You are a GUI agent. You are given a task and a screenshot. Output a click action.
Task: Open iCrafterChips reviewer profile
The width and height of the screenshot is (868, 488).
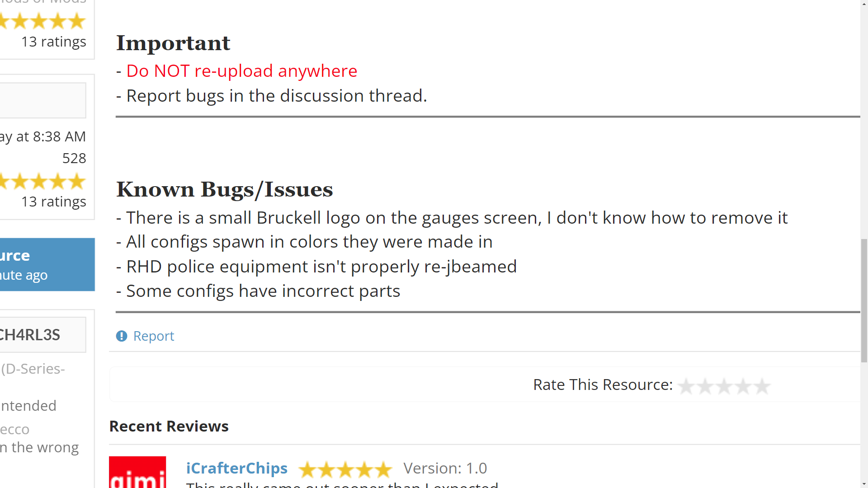(237, 468)
